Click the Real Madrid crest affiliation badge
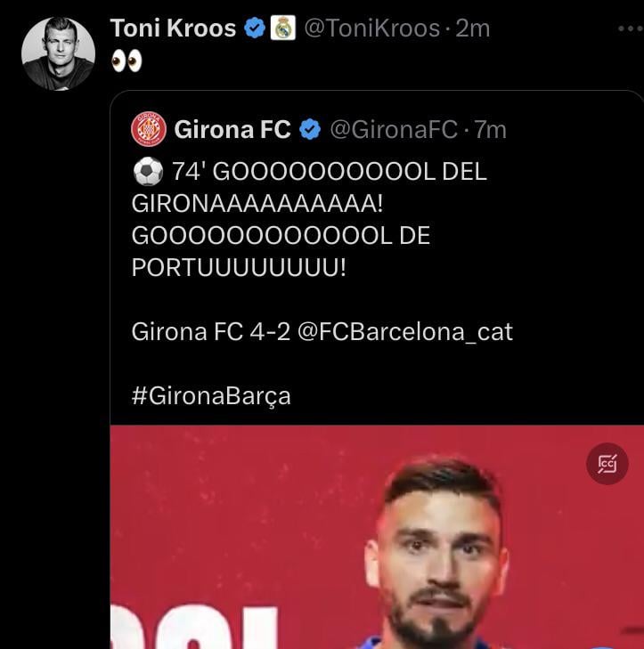 283,28
